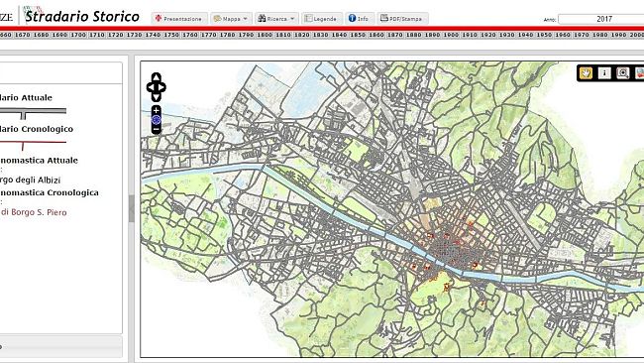Click the 'lario Cronologico' legend label
The width and height of the screenshot is (644, 363).
click(37, 129)
